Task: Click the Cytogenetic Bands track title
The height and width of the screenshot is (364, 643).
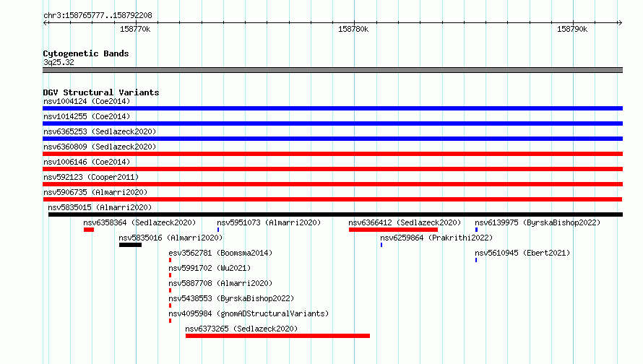Action: 86,53
